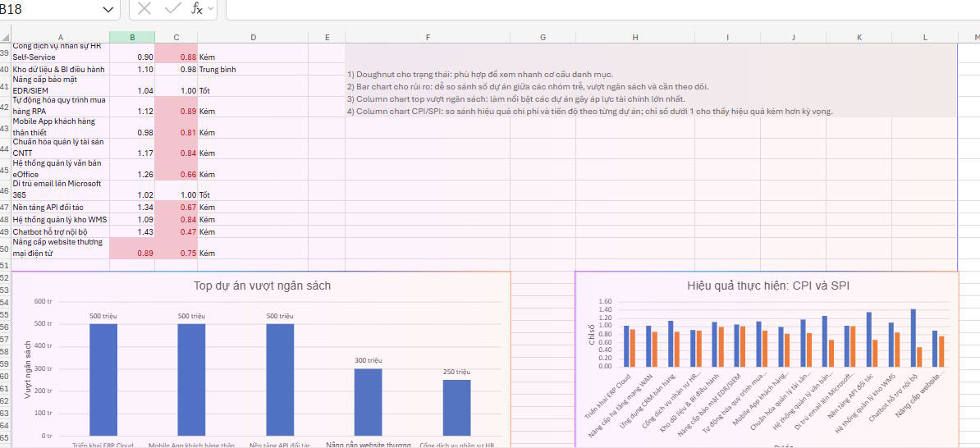This screenshot has height=448, width=980.
Task: Select highlighted 0.88 in HR Self-Service row
Action: coord(176,53)
